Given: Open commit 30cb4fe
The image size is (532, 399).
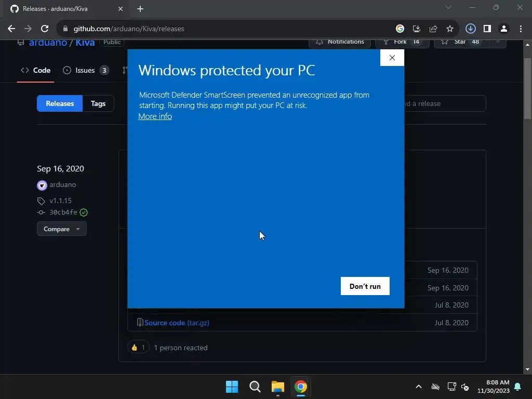Looking at the screenshot, I should click(63, 212).
